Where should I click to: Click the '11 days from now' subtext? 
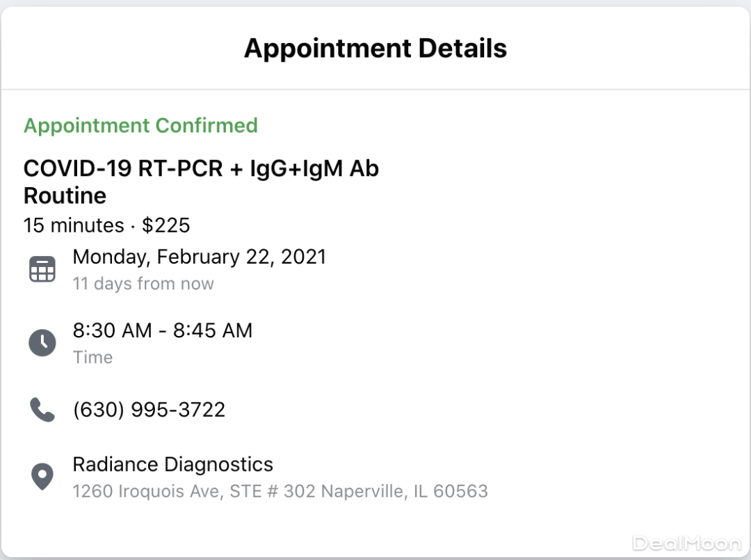pos(143,284)
